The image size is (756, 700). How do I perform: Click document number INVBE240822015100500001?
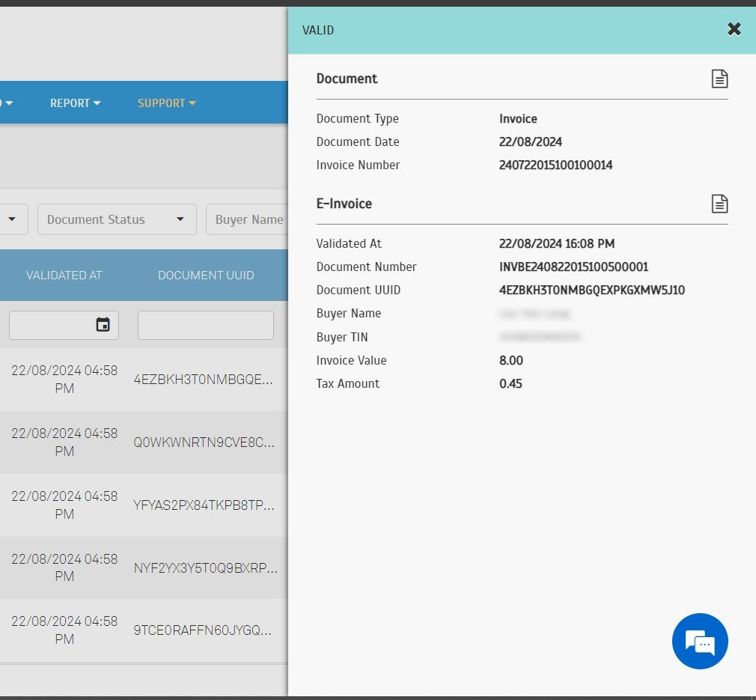click(x=573, y=267)
